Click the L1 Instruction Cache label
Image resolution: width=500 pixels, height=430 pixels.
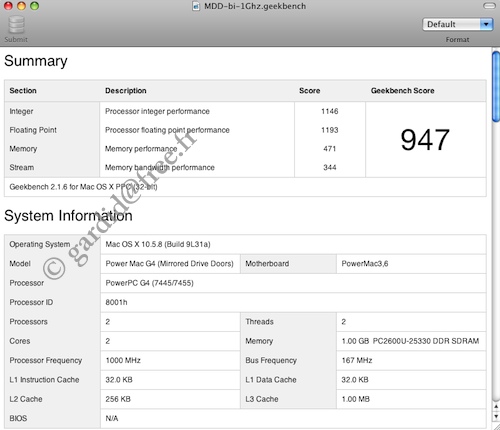(44, 380)
